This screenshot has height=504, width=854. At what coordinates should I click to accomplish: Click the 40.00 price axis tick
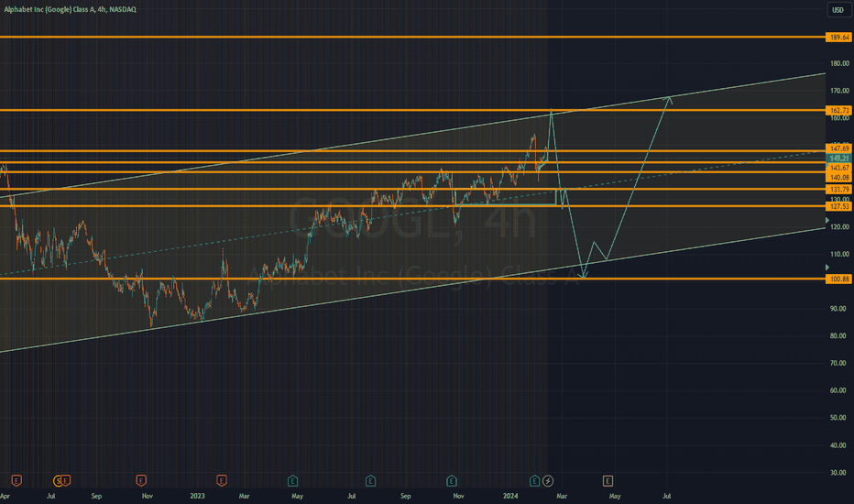(x=839, y=445)
